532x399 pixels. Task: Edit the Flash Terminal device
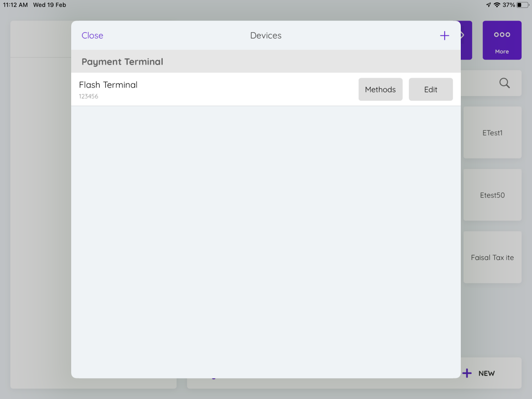click(431, 89)
